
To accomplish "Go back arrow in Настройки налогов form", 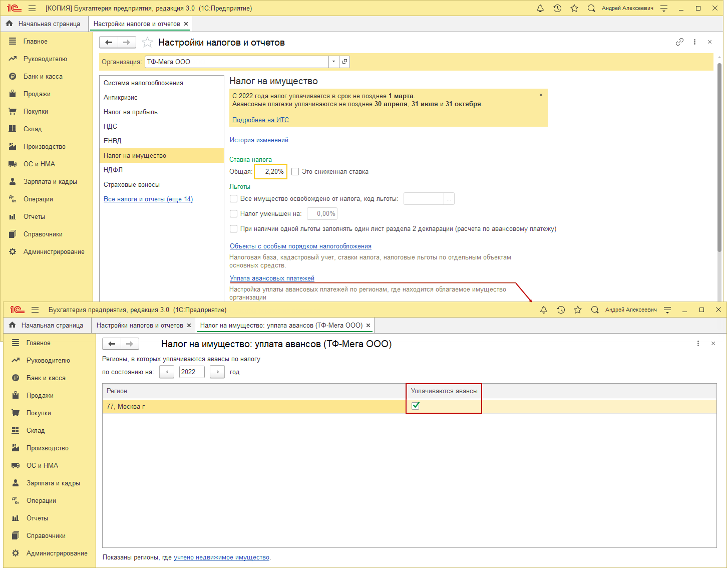I will pos(109,43).
